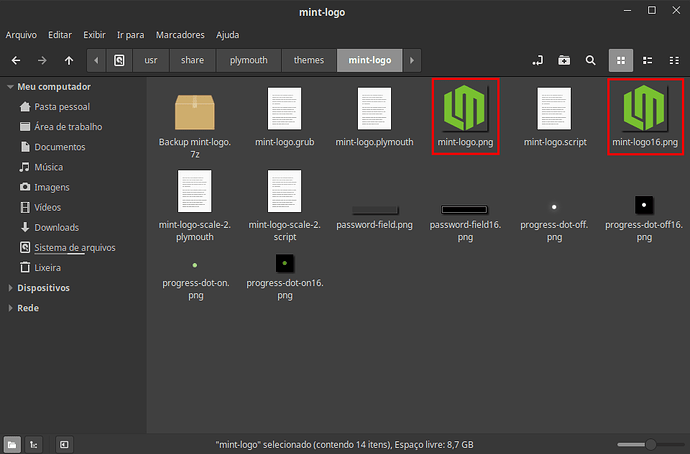Show tree view in sidebar via status bar icon
This screenshot has width=690, height=454.
[33, 444]
